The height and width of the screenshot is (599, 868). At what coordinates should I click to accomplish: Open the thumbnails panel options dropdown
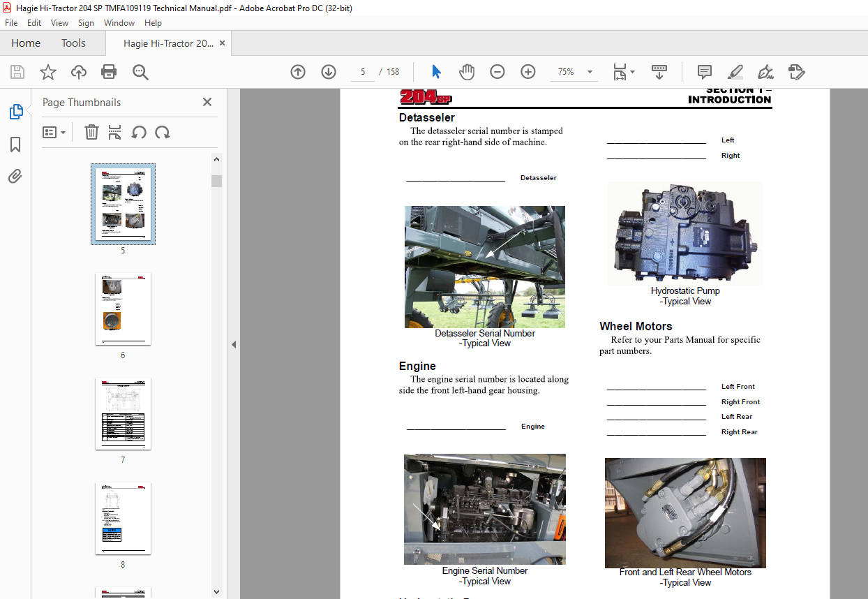tap(54, 132)
